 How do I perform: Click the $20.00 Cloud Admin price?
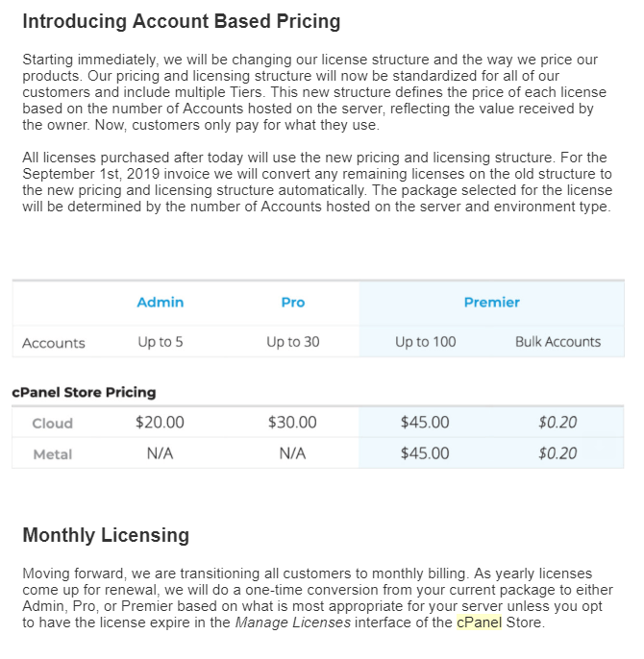tap(160, 423)
